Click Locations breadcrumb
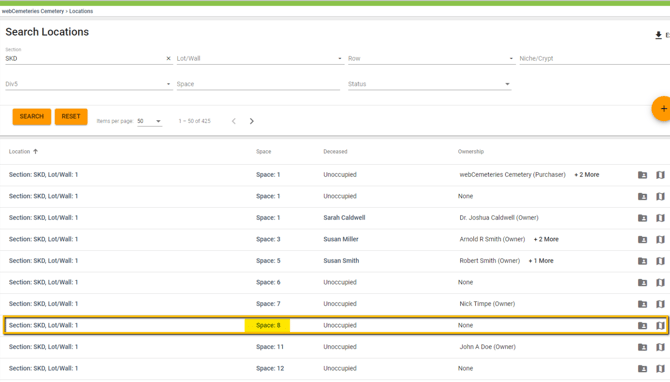The height and width of the screenshot is (382, 670). (x=81, y=11)
